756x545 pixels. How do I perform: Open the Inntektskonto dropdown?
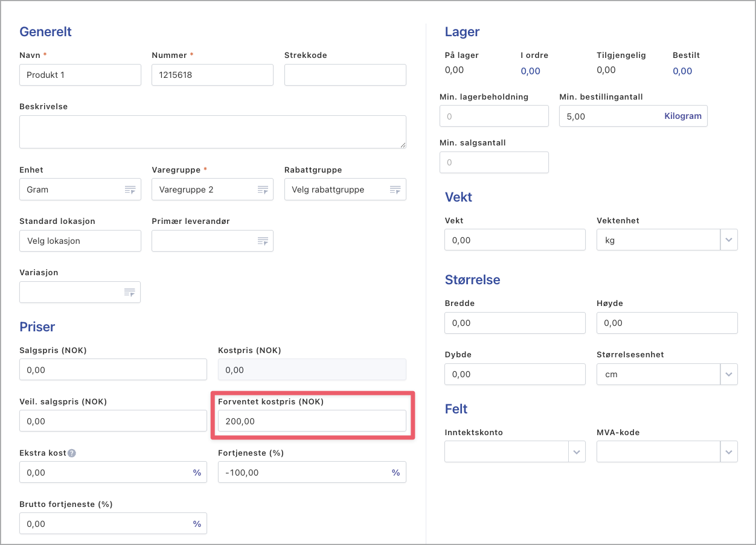[577, 451]
